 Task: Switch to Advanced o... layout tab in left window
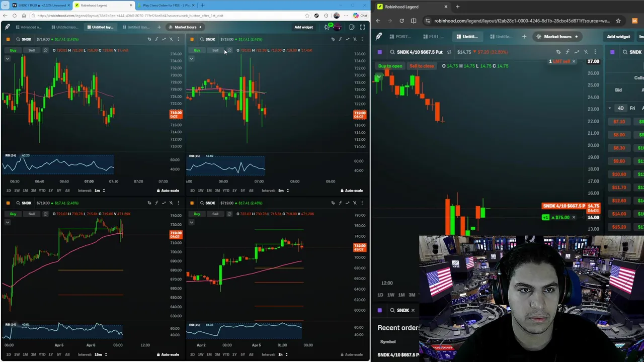(29, 27)
